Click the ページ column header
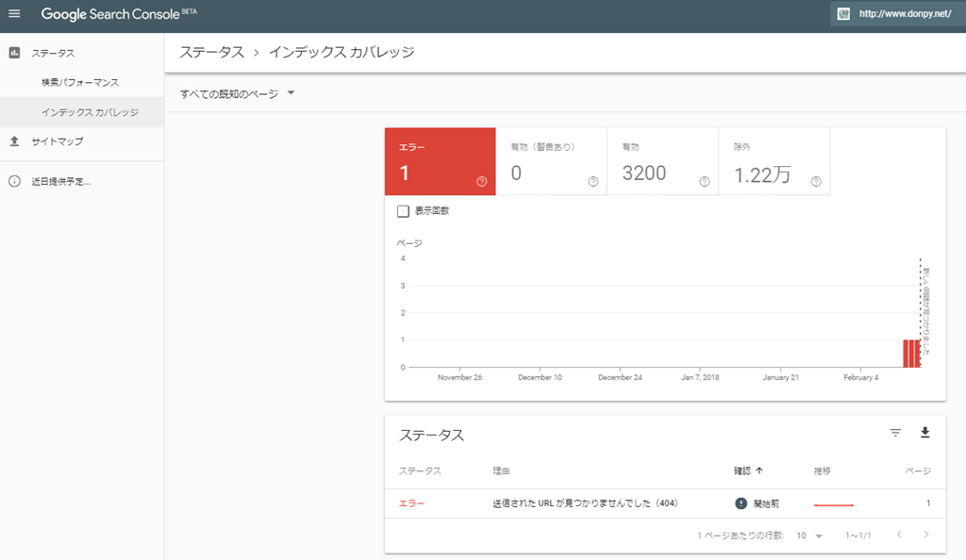Image resolution: width=966 pixels, height=560 pixels. click(918, 470)
